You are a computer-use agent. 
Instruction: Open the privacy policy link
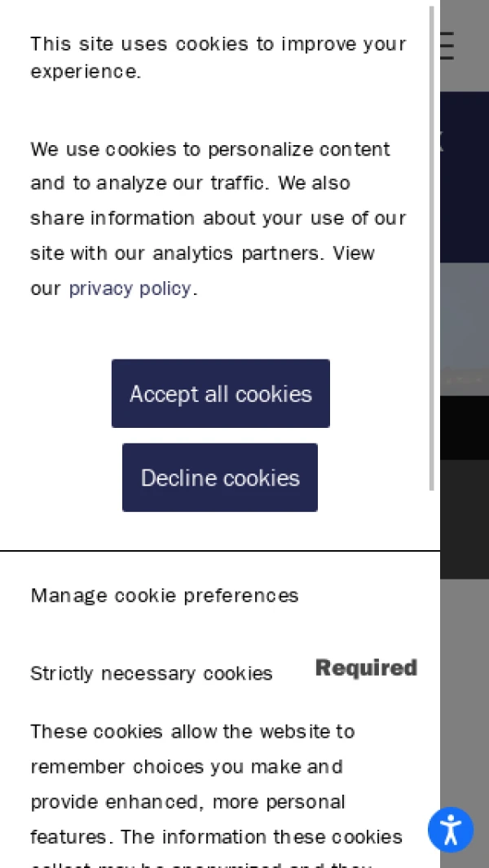130,289
